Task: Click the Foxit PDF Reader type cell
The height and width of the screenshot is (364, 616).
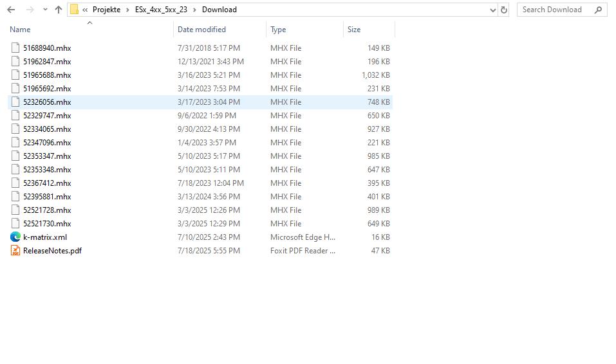Action: 303,251
